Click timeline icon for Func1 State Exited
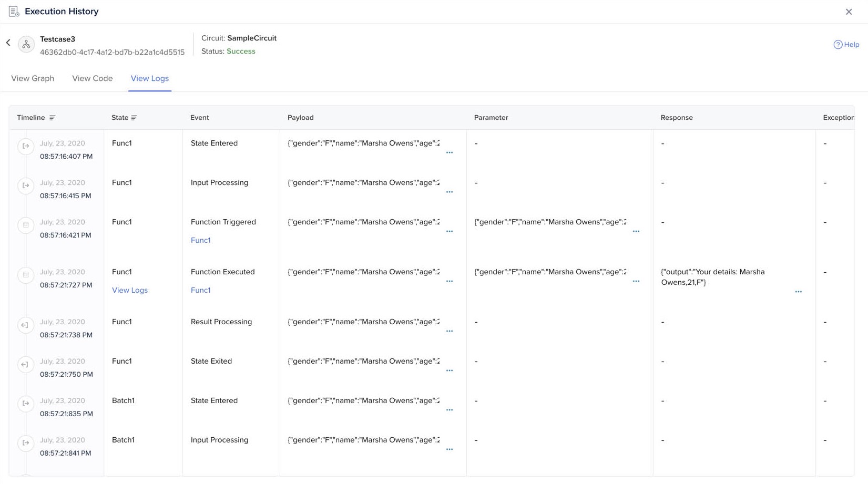This screenshot has height=484, width=868. [26, 364]
